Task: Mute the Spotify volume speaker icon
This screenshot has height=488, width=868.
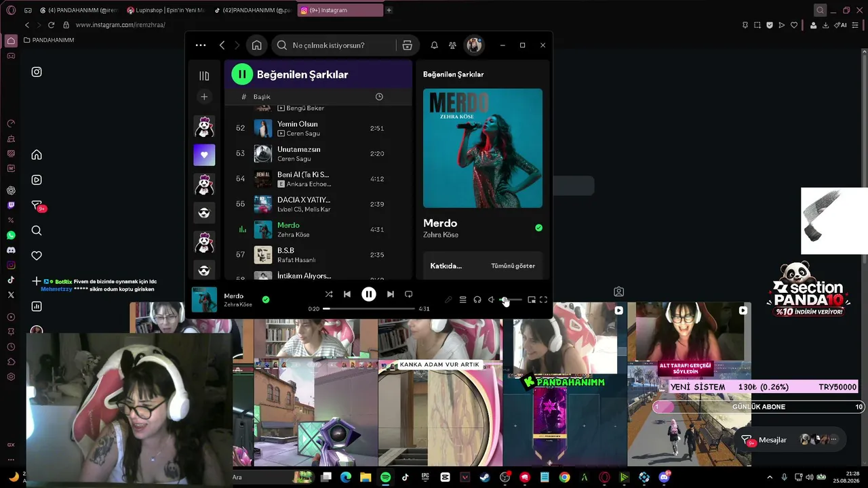Action: (x=492, y=300)
